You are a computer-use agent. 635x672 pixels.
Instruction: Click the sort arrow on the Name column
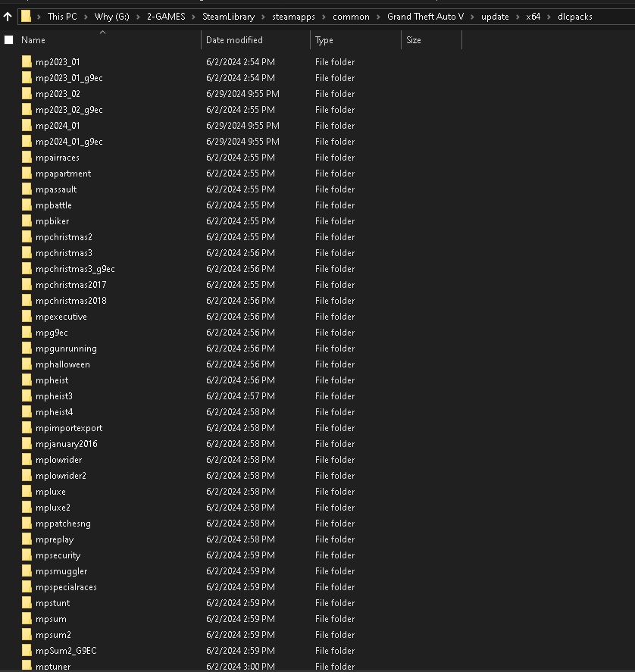coord(102,32)
